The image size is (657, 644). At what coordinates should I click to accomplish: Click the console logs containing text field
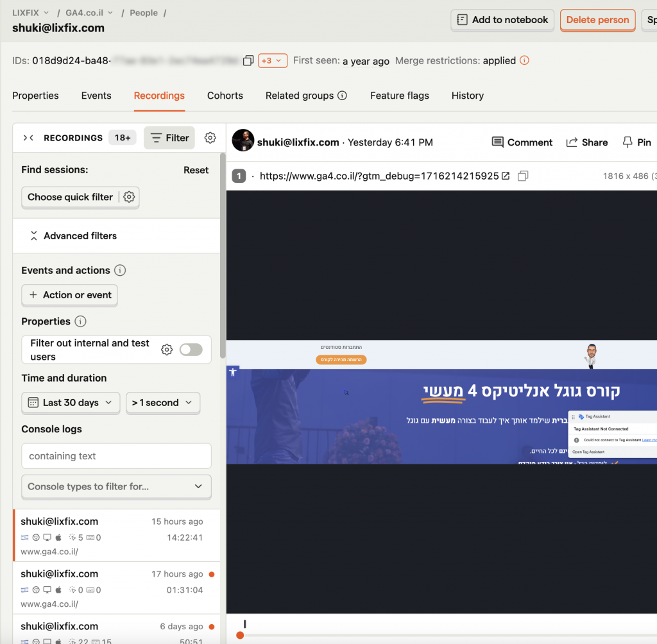[x=116, y=456]
